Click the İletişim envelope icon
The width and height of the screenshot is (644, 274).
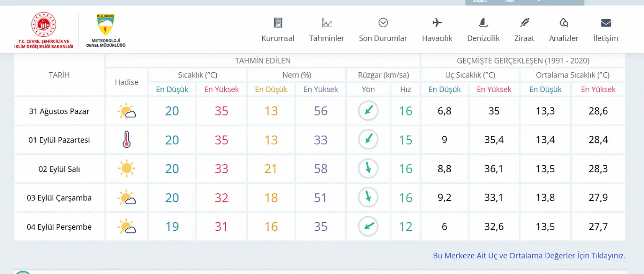(606, 23)
